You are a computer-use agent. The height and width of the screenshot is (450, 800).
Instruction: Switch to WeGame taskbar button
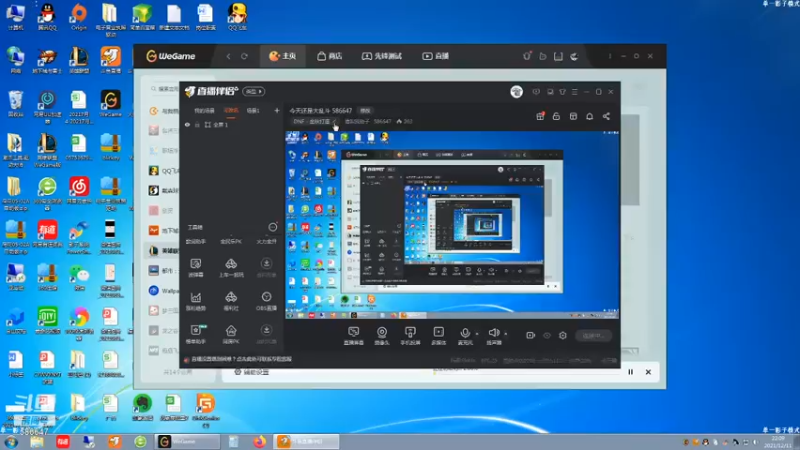coord(187,441)
